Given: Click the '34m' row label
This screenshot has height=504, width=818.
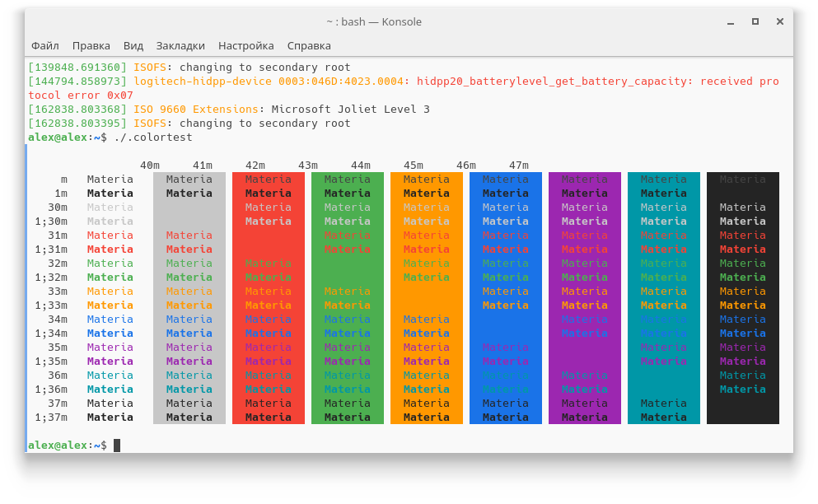Looking at the screenshot, I should 58,320.
